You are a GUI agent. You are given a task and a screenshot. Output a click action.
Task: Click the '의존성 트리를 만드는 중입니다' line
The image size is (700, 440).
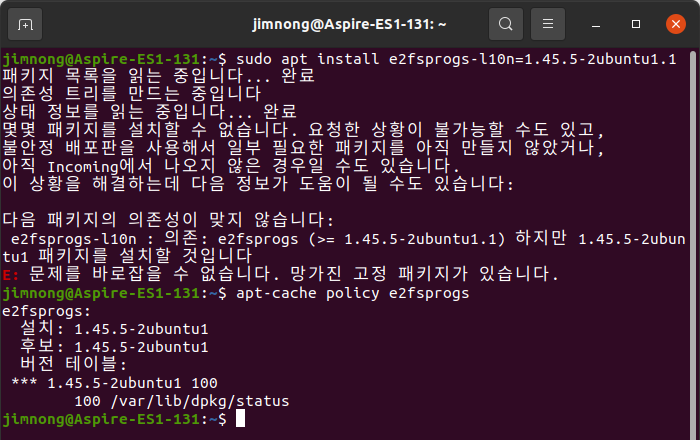click(132, 94)
